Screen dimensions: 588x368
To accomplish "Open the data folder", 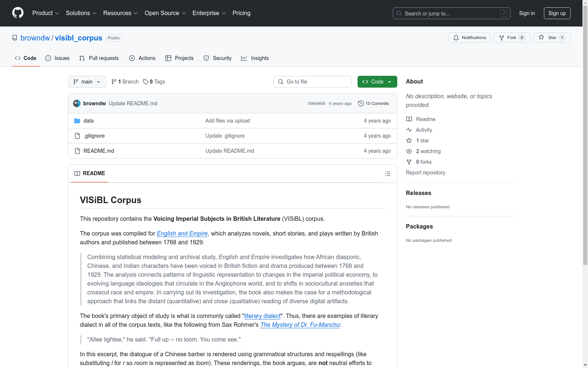I will pos(89,121).
